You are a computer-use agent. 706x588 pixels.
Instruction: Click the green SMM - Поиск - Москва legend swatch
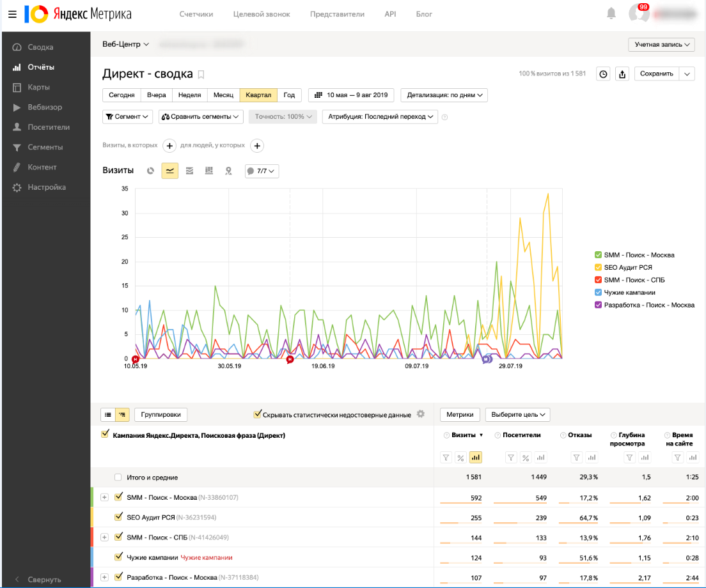click(598, 255)
